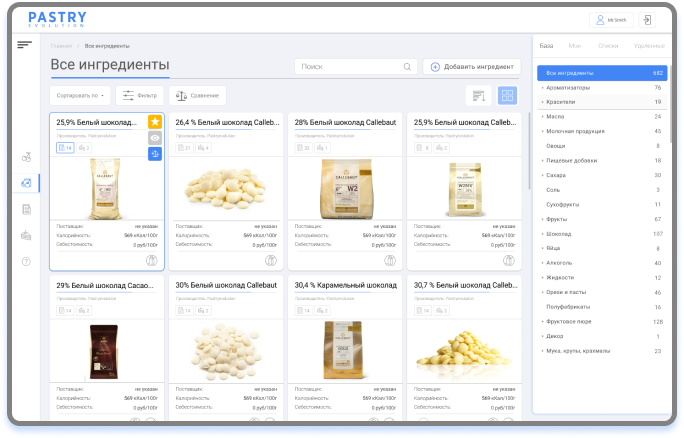The height and width of the screenshot is (438, 684).
Task: Click the cherries icon in the left sidebar
Action: click(26, 157)
